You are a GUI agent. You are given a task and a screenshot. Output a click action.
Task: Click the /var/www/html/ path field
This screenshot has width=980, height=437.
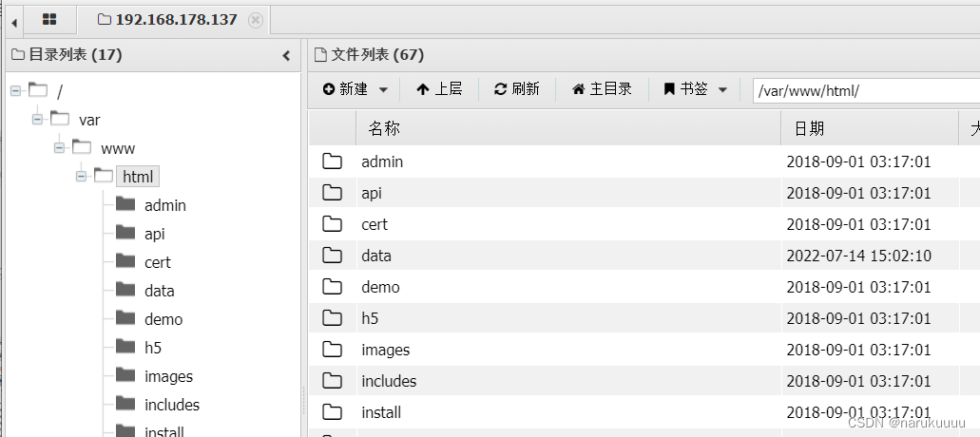[866, 90]
